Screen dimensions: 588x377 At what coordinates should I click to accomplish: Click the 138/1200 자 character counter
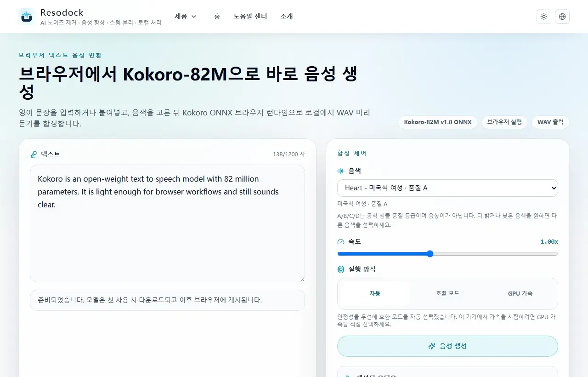[x=288, y=154]
